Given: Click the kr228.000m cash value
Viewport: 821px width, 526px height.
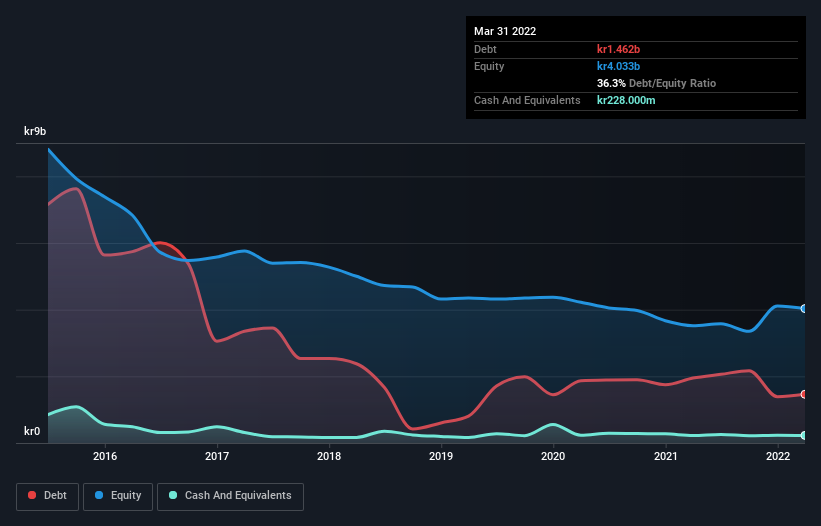Looking at the screenshot, I should (x=626, y=100).
